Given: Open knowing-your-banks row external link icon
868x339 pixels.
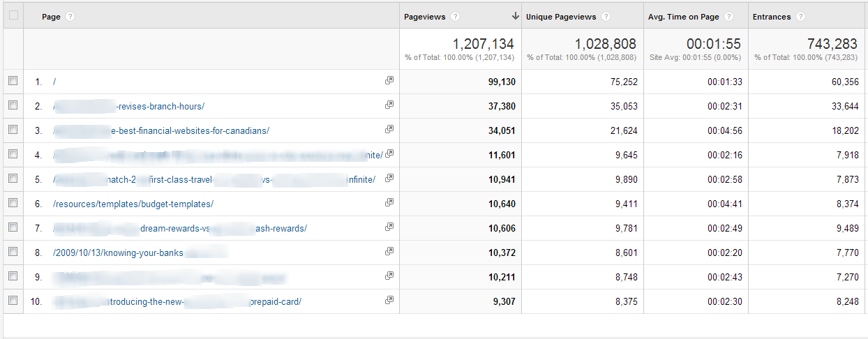Looking at the screenshot, I should click(x=389, y=252).
